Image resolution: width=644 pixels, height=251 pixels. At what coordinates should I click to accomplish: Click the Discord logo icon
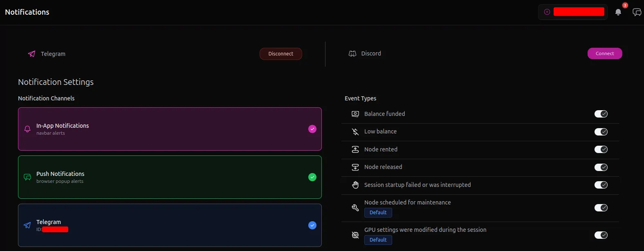352,53
